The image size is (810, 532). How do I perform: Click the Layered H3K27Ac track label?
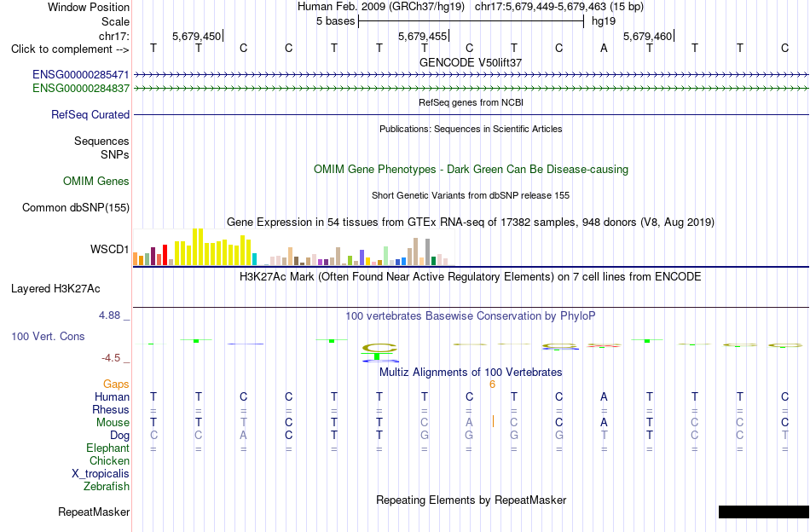tap(55, 289)
